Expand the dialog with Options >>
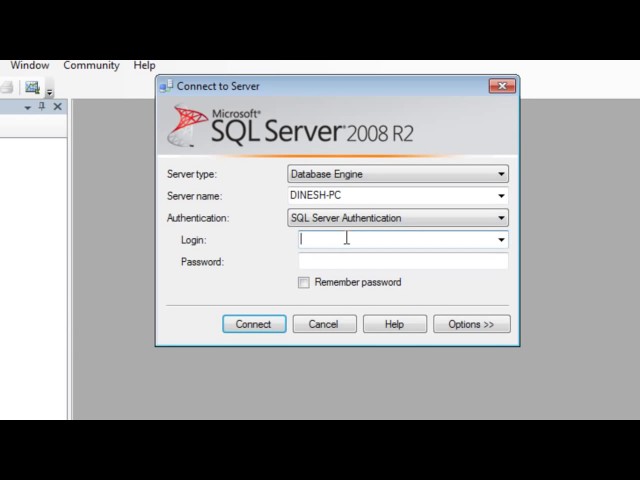Viewport: 640px width, 480px height. coord(471,324)
